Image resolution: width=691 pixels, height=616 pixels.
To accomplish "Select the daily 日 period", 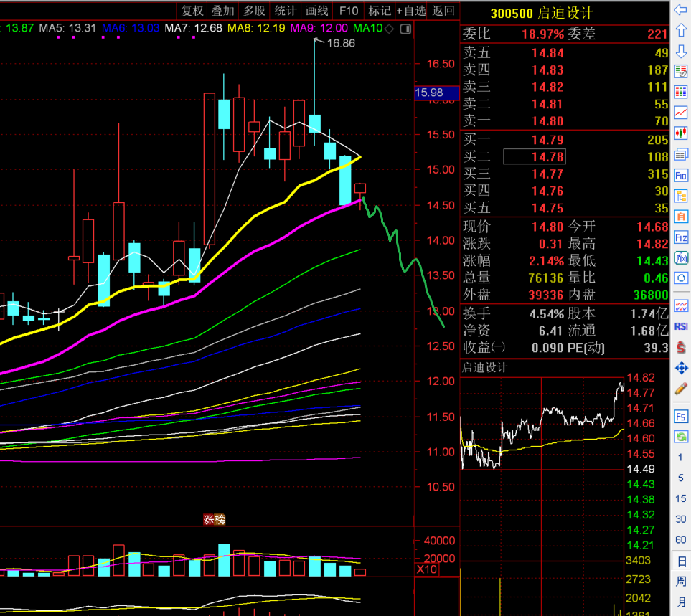I will (x=681, y=561).
